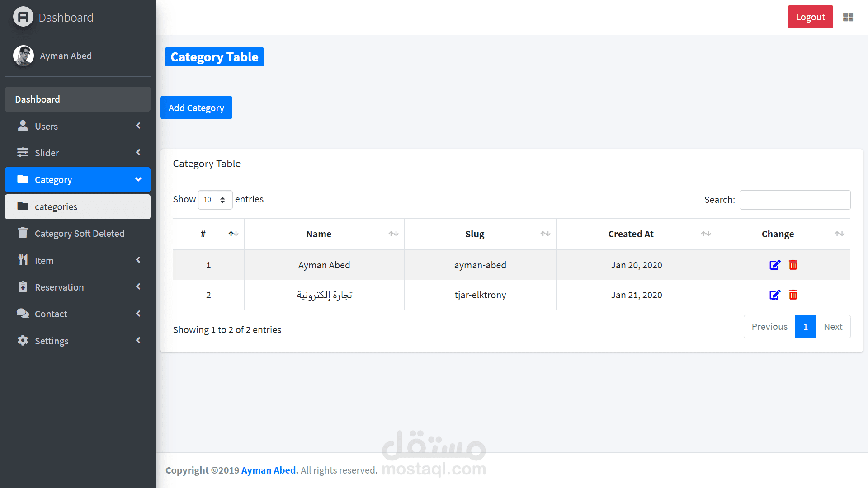The height and width of the screenshot is (488, 868).
Task: Click the edit icon for Ayman Abed row
Action: 775,265
